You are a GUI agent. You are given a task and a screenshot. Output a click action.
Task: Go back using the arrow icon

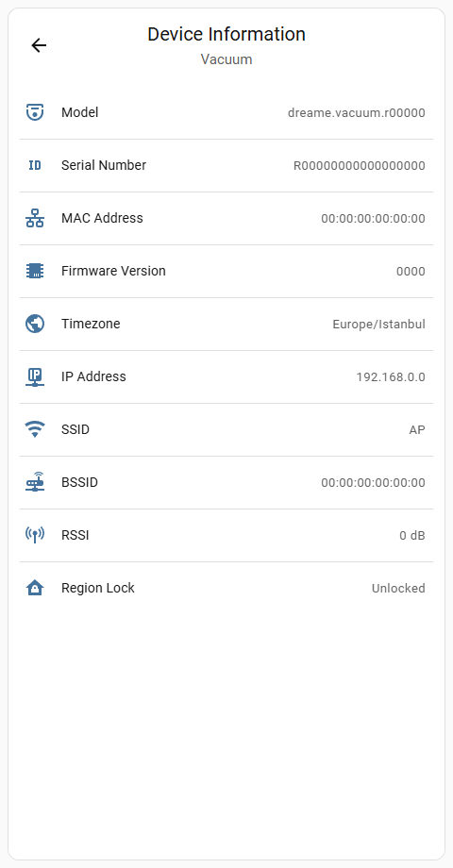tap(39, 45)
